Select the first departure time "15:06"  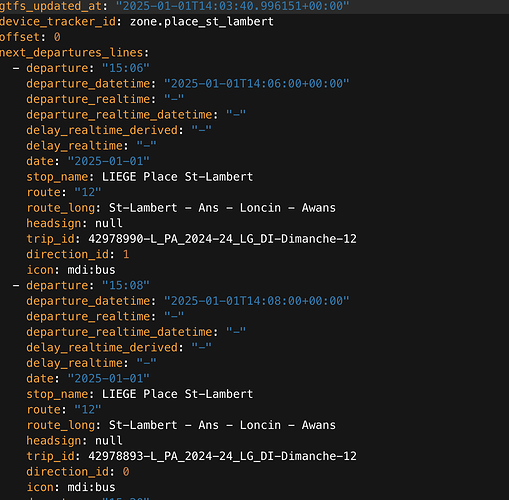click(x=126, y=68)
